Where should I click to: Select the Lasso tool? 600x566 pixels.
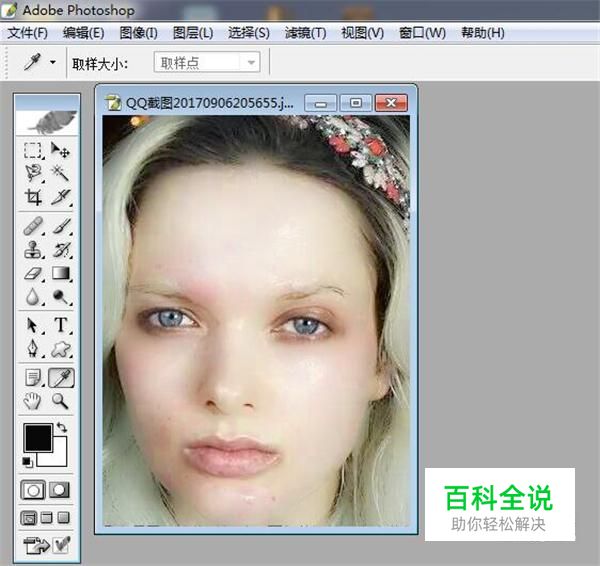coord(33,173)
